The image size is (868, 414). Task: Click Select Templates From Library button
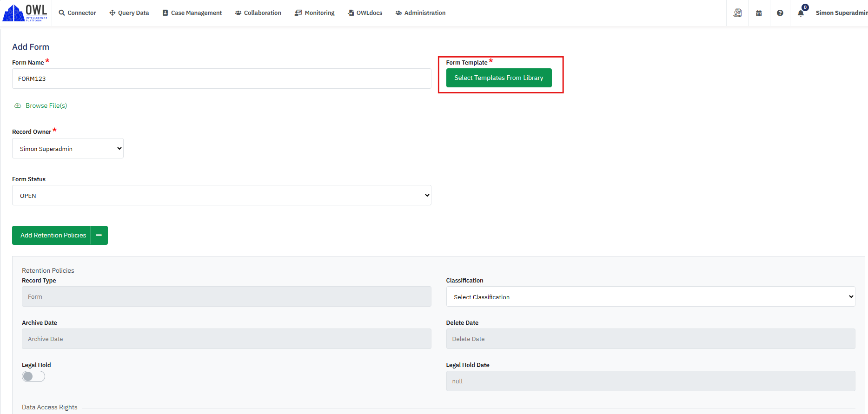499,78
